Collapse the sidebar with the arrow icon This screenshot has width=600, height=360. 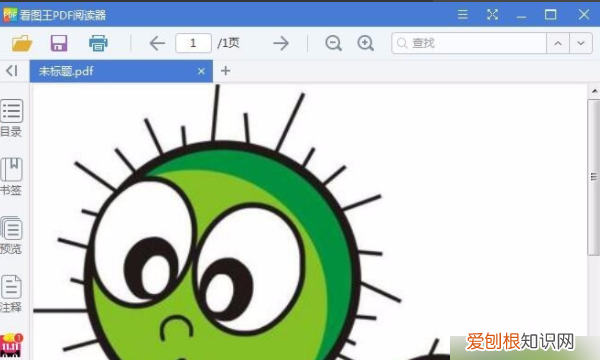click(x=12, y=71)
